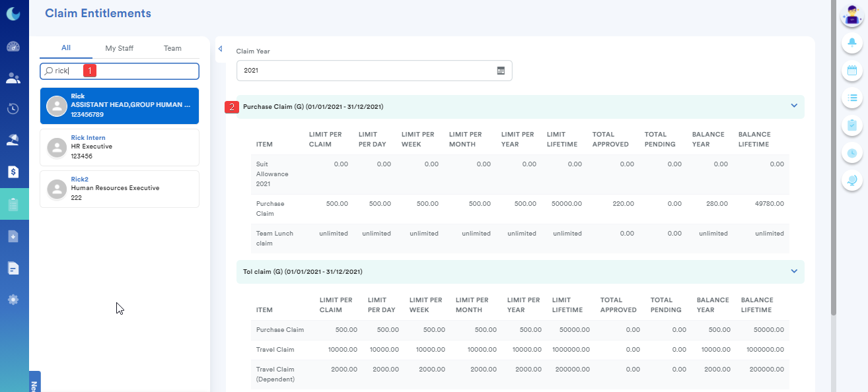Viewport: 868px width, 392px height.
Task: Open the dashboard gauge icon in sidebar
Action: coord(13,47)
